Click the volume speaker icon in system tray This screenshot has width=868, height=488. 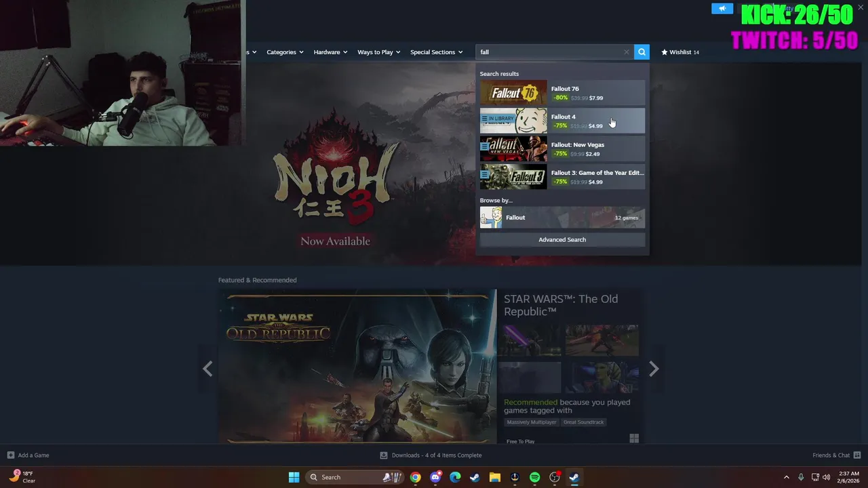(x=827, y=477)
